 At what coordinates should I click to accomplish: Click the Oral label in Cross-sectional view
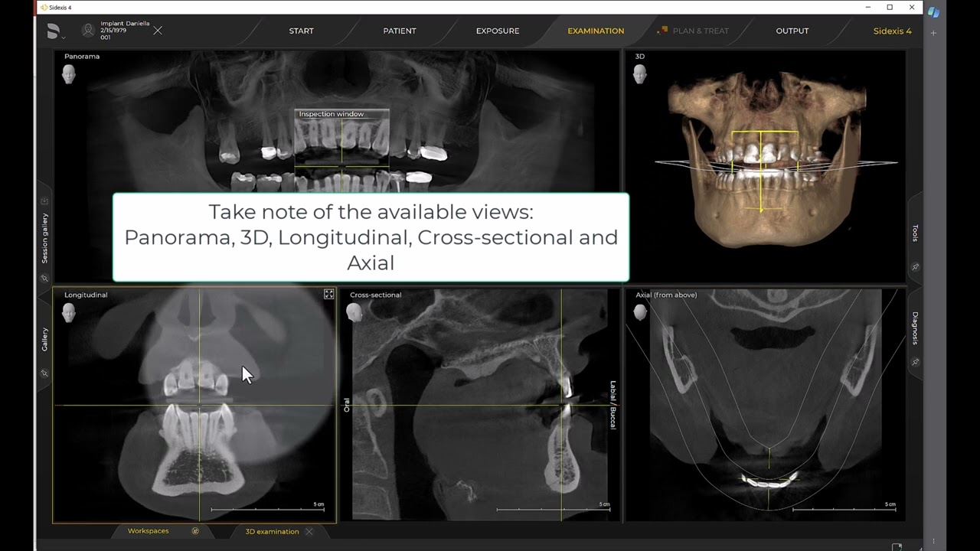coord(347,405)
